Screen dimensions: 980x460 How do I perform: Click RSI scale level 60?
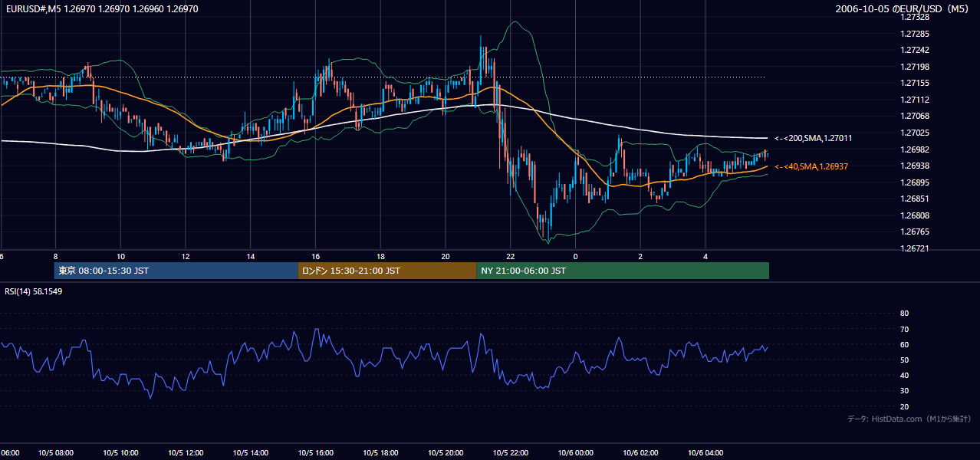pos(904,344)
